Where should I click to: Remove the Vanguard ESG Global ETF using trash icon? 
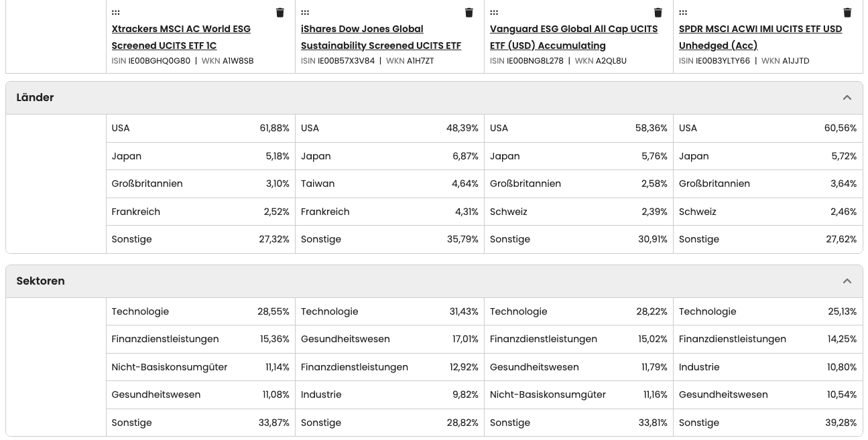tap(658, 12)
